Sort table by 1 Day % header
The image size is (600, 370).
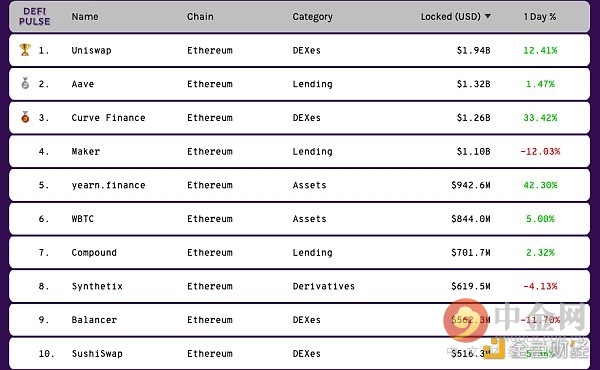coord(540,17)
